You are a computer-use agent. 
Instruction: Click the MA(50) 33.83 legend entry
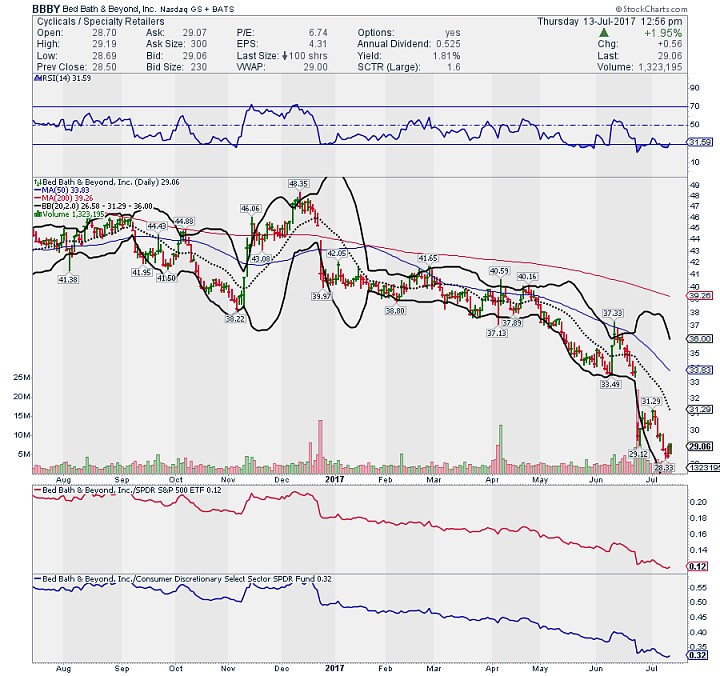tap(62, 190)
